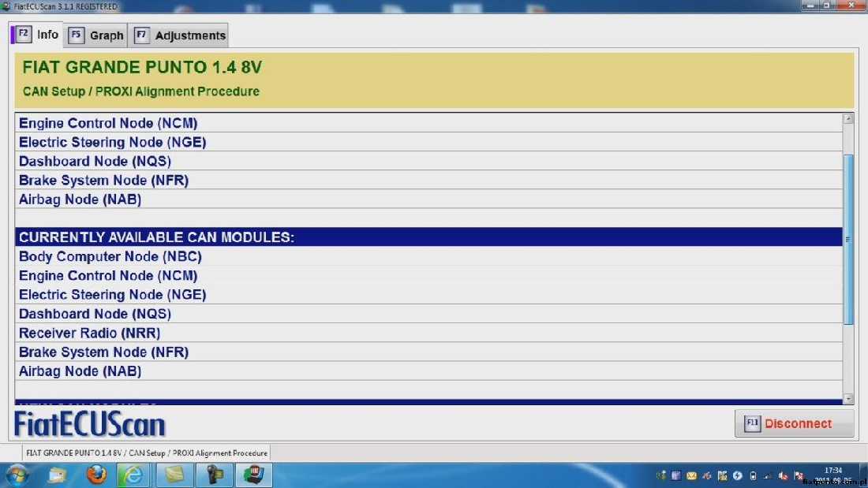Screen dimensions: 868x488
Task: Click the network signal tray icon
Action: point(768,476)
